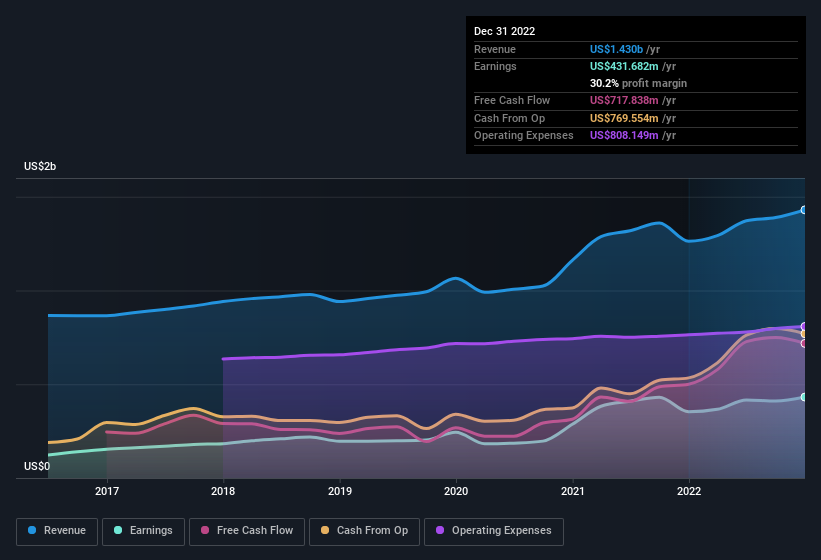
Task: Click the US$431.682m earnings value
Action: click(624, 66)
